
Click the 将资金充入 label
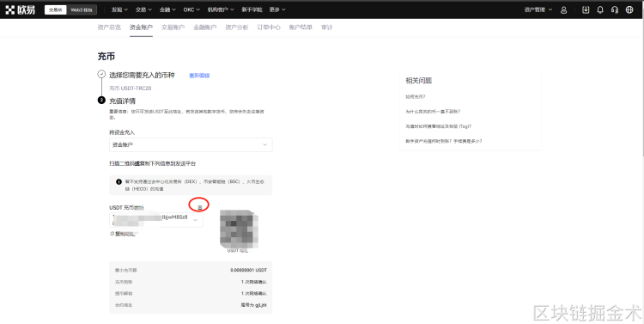(x=122, y=132)
